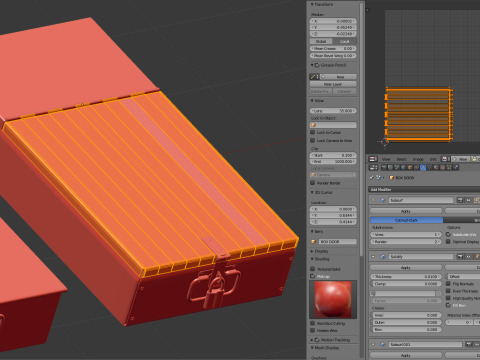
Task: Open the Image menu in UV editor
Action: click(x=418, y=159)
